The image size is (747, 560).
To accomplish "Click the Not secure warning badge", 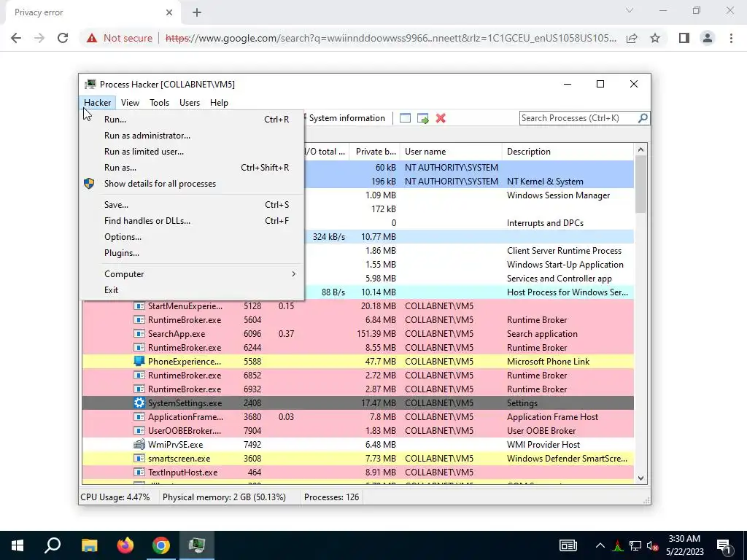I will (120, 38).
